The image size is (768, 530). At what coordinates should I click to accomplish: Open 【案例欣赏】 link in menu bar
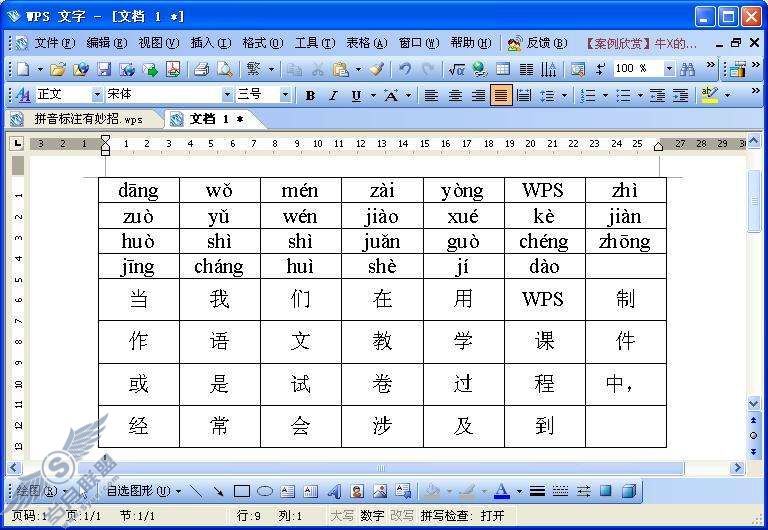click(x=642, y=44)
